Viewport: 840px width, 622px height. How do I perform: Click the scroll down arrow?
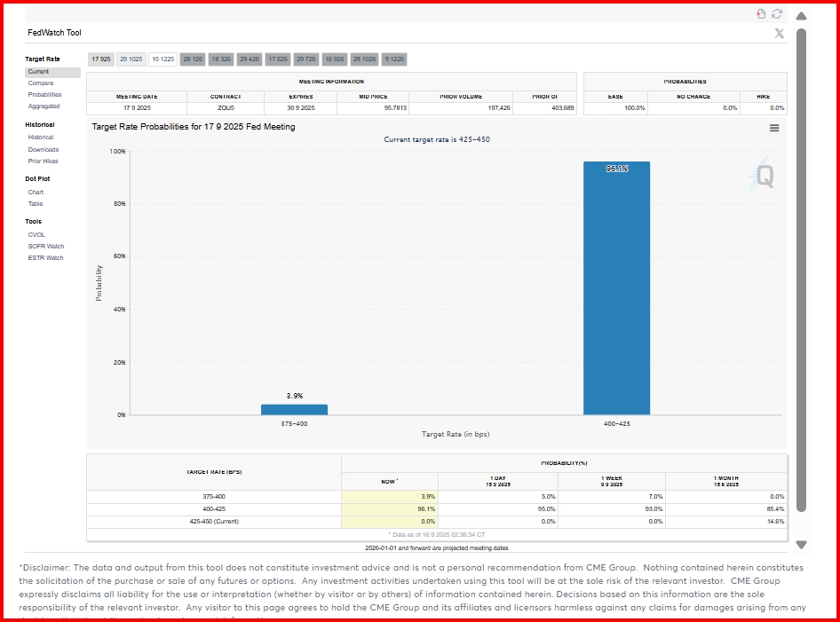pyautogui.click(x=802, y=545)
